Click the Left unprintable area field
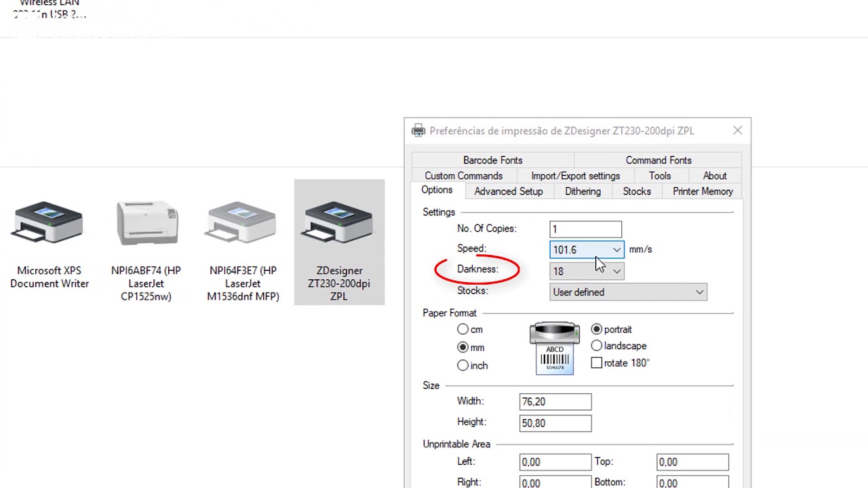Screen dimensions: 868x488 [x=555, y=462]
